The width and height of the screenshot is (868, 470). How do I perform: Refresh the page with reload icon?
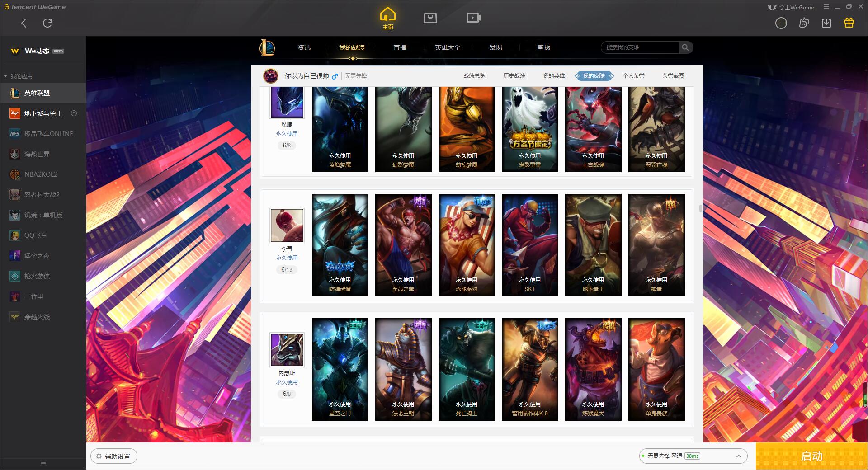[47, 23]
